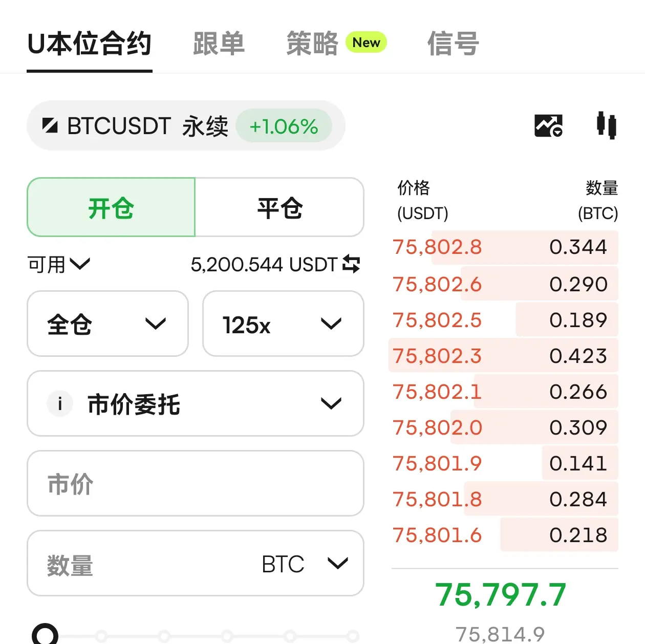Select ask price 75,801.8
The image size is (645, 644).
437,499
